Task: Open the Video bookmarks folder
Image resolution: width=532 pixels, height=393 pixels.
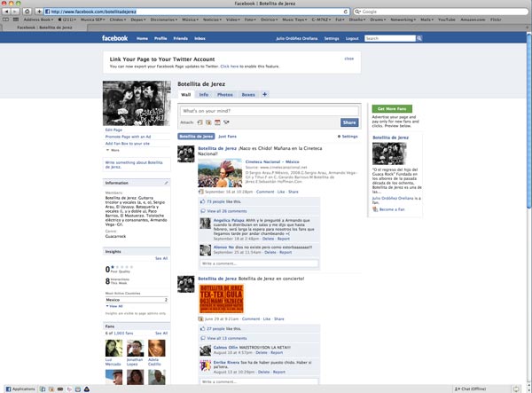Action: pos(232,20)
